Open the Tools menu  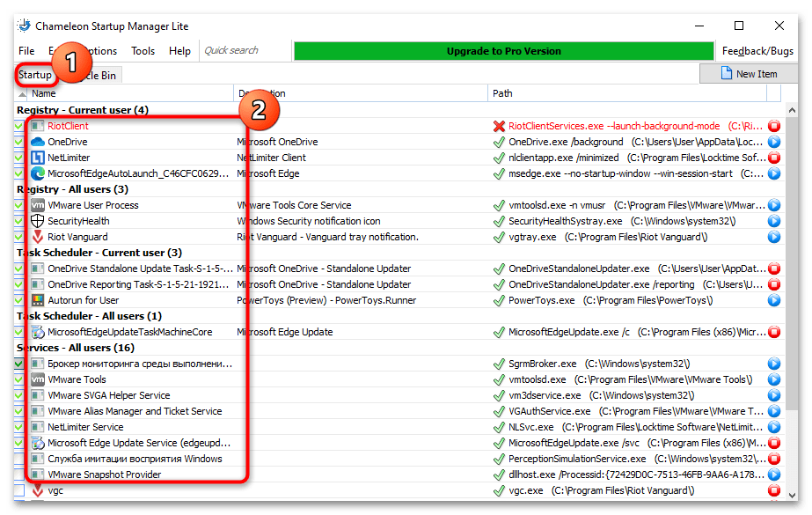pos(143,51)
